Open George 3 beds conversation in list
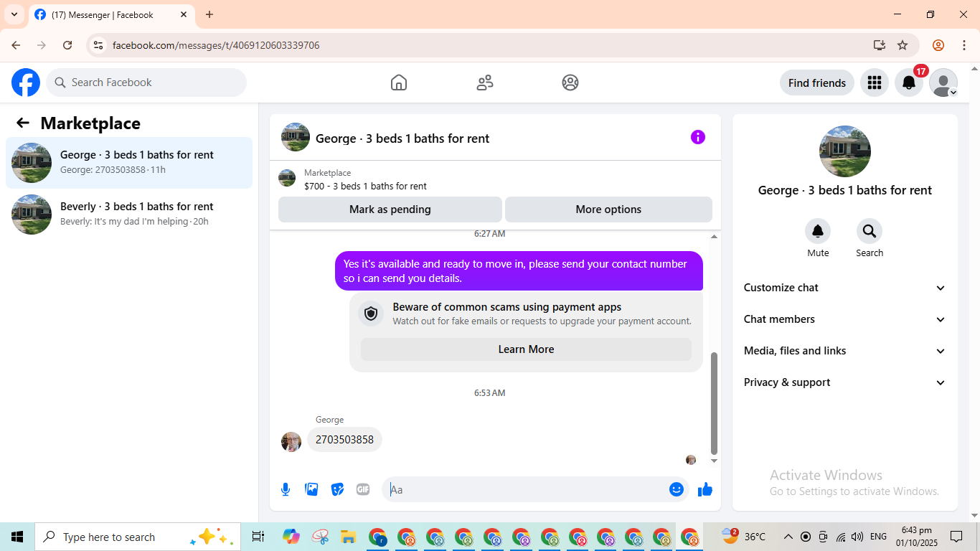Image resolution: width=980 pixels, height=551 pixels. click(x=129, y=163)
